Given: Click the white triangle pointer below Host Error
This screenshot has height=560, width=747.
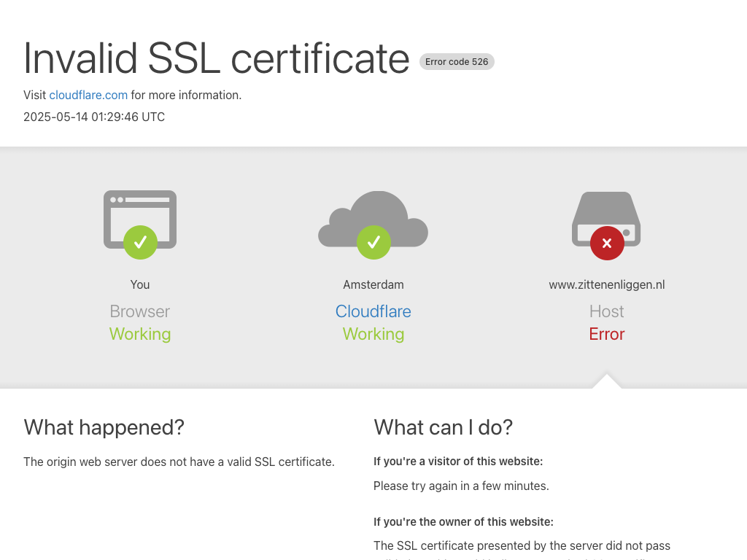Looking at the screenshot, I should pyautogui.click(x=607, y=381).
